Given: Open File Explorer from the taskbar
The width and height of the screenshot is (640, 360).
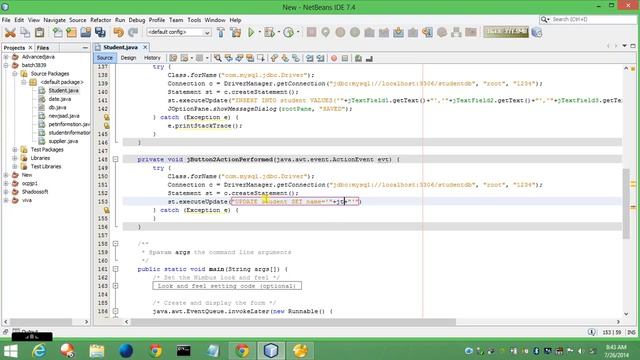Looking at the screenshot, I should tap(97, 350).
